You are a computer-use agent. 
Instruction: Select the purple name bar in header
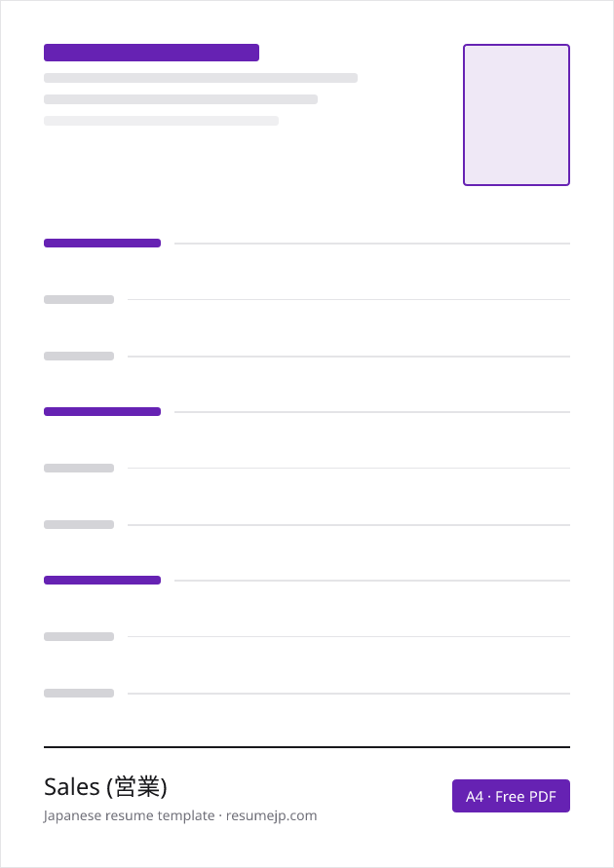pos(151,53)
